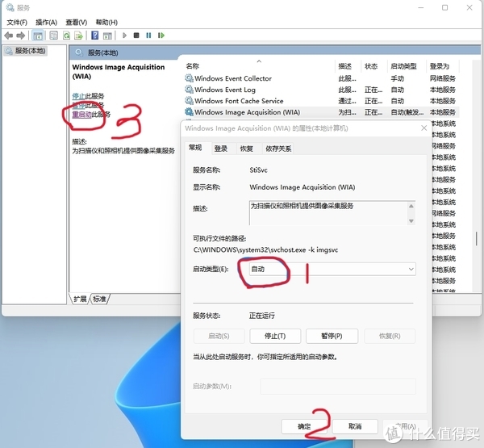Switch to 标准 tab at bottom
The width and height of the screenshot is (484, 448).
click(x=99, y=299)
